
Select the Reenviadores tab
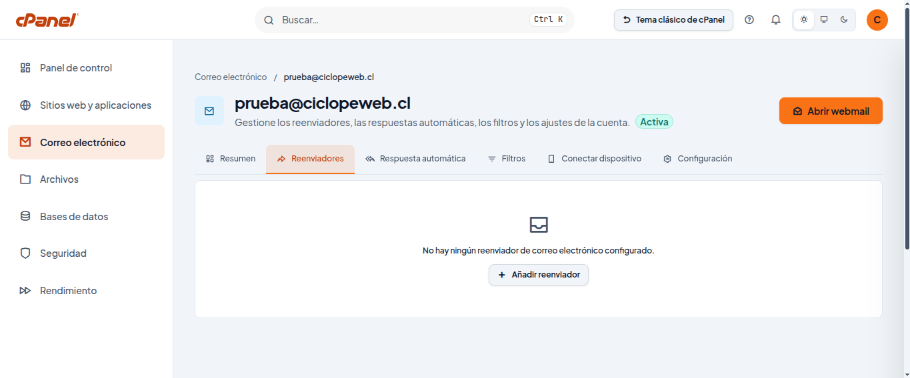[x=310, y=159]
